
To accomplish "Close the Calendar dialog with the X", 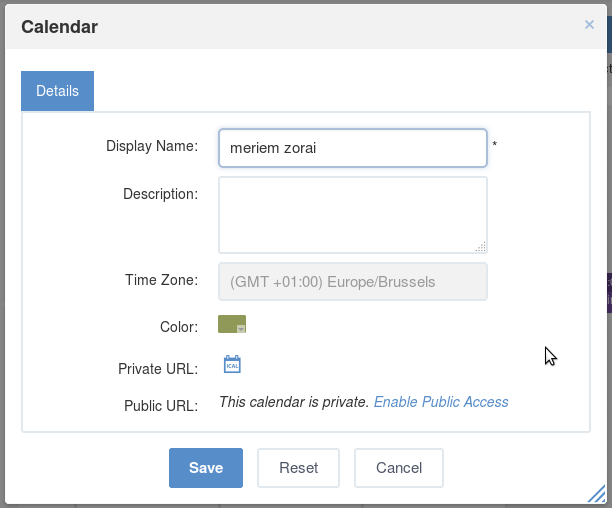I will point(589,25).
